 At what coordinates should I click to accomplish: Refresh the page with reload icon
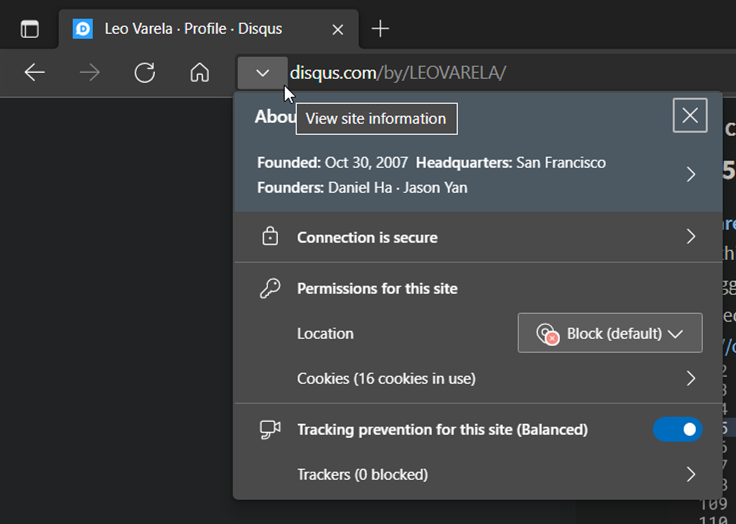pos(145,73)
